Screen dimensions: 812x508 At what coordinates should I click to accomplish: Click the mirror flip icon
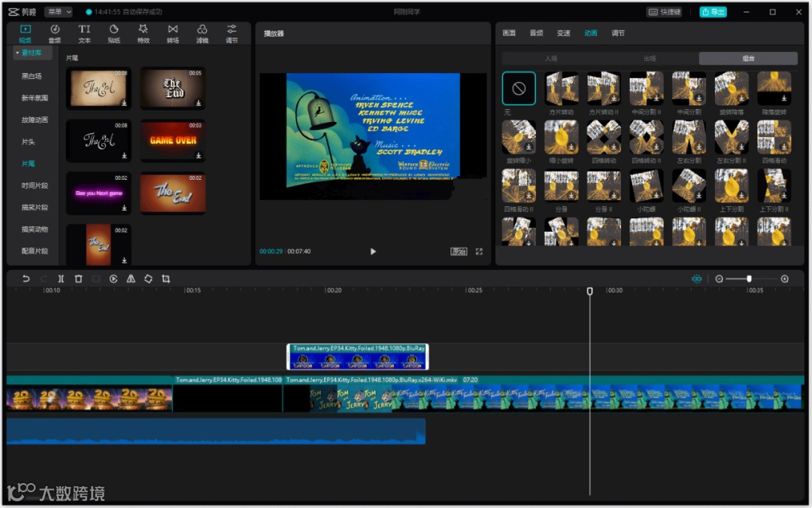pos(131,279)
